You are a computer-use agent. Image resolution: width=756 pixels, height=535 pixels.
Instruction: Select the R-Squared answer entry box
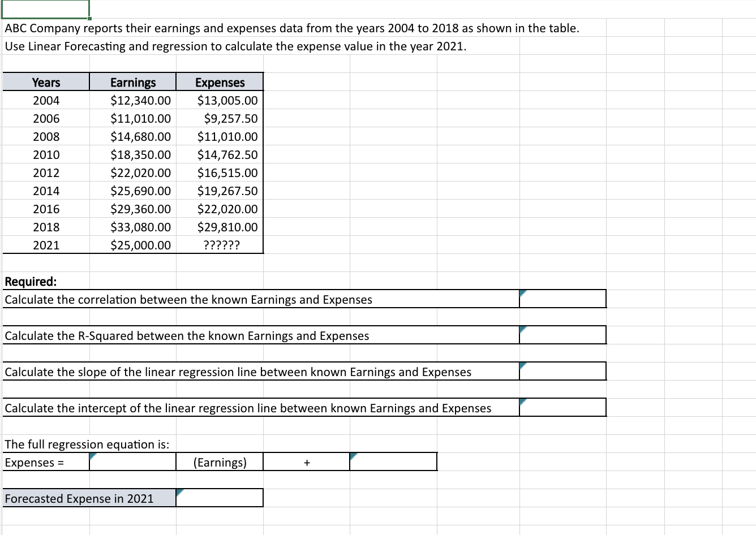click(562, 335)
